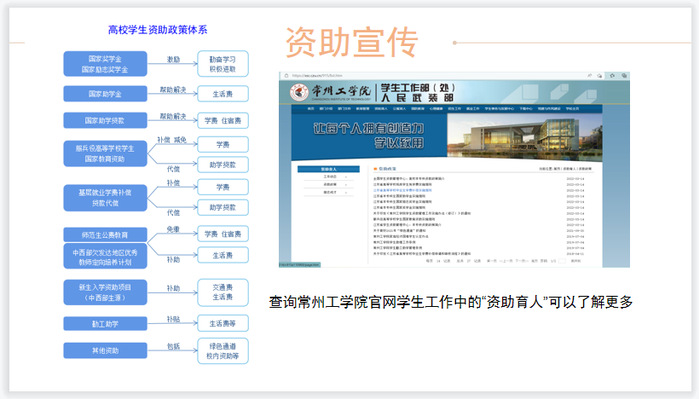699x399 pixels.
Task: Open the 首页 item in the website navigation bar
Action: click(311, 108)
